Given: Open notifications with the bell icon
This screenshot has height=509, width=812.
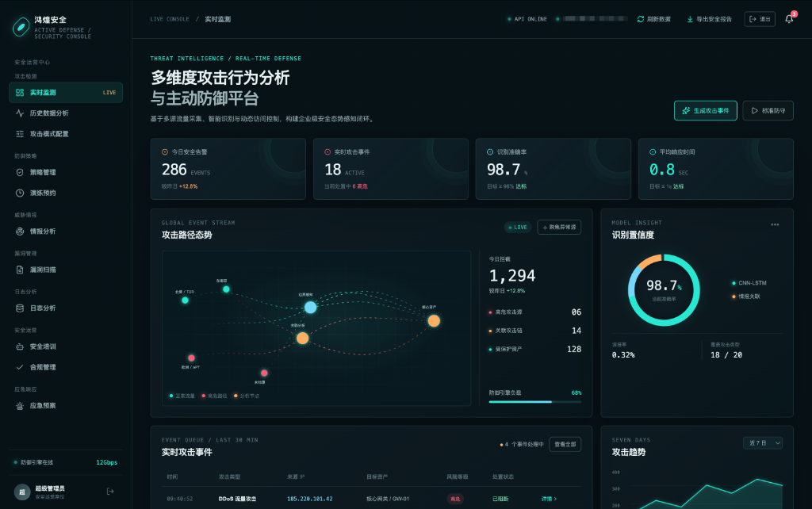Looking at the screenshot, I should (x=789, y=19).
